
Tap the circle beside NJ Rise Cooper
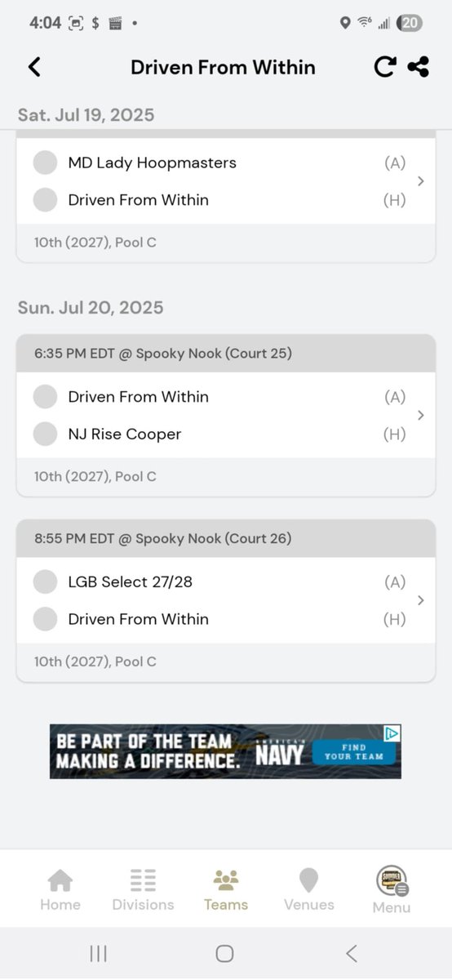click(x=45, y=434)
